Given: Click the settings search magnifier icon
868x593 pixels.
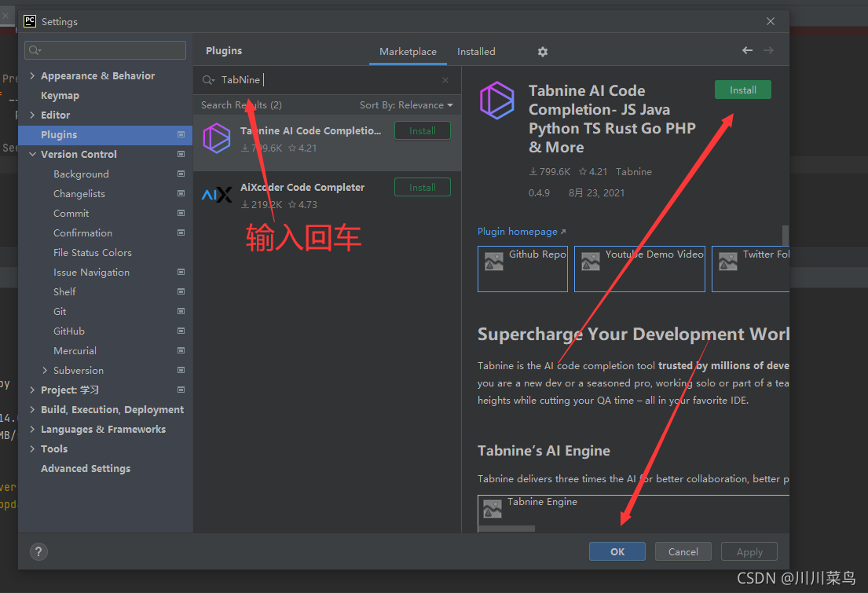Looking at the screenshot, I should coord(35,50).
